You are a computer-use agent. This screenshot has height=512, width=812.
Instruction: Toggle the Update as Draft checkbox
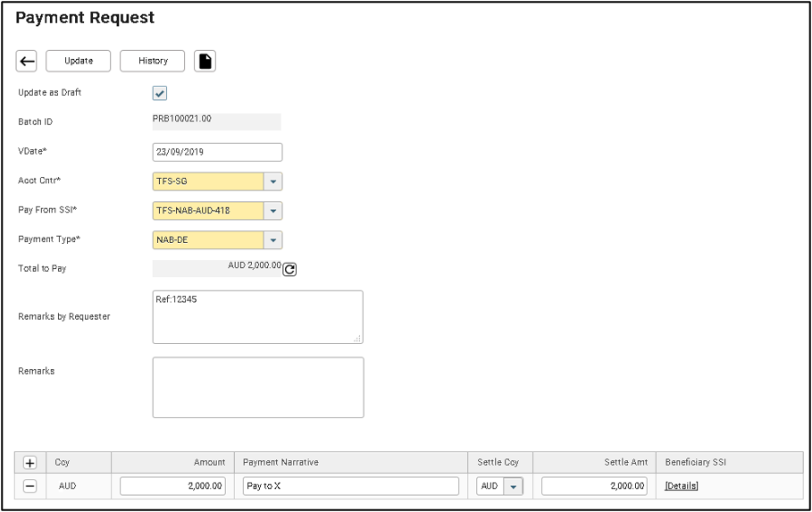(160, 93)
